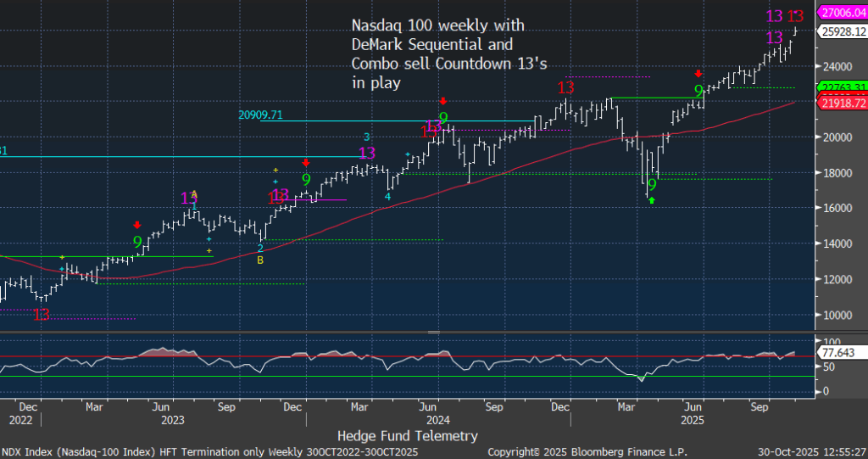
Task: Click the cyan 4 wave marker
Action: point(387,197)
